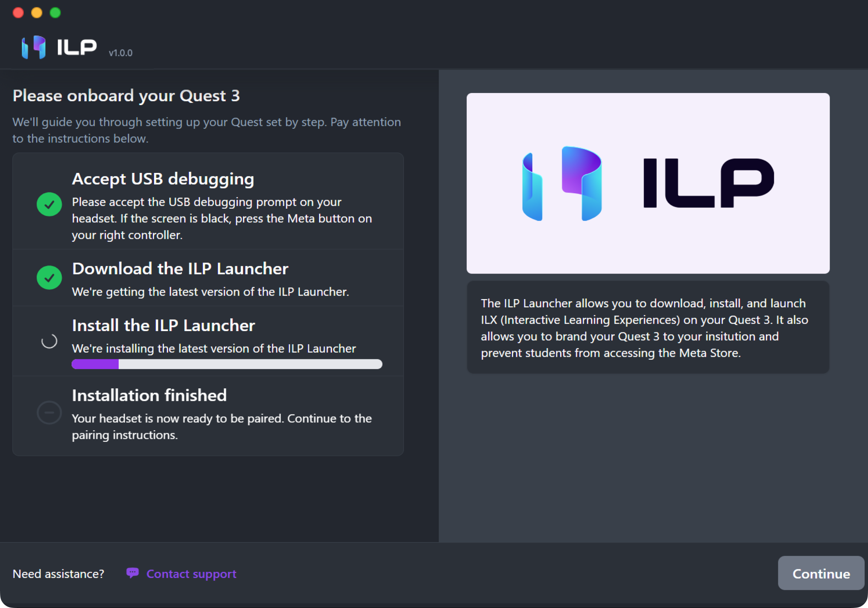The image size is (868, 608).
Task: Click the ILP Launcher install progress bar
Action: click(227, 364)
